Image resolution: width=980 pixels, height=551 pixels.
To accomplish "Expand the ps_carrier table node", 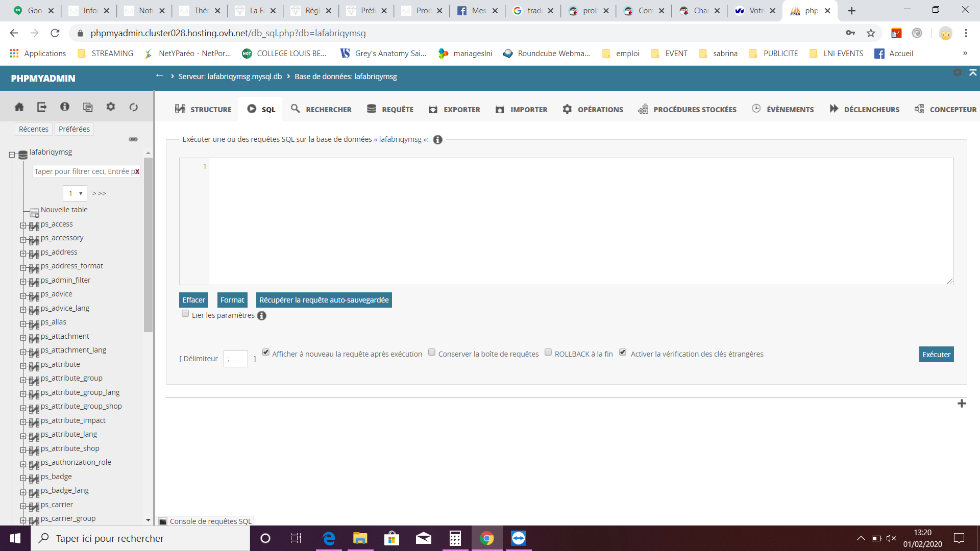I will 23,506.
